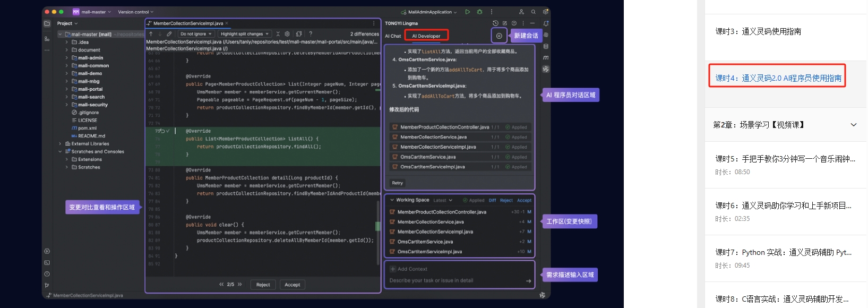
Task: Open Lingma chat history clock icon
Action: click(495, 23)
